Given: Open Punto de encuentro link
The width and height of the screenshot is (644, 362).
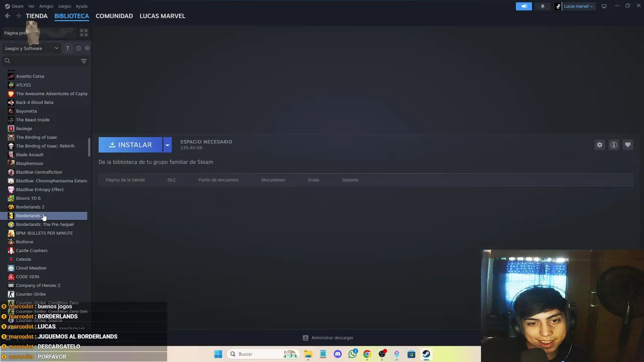Looking at the screenshot, I should [x=218, y=180].
